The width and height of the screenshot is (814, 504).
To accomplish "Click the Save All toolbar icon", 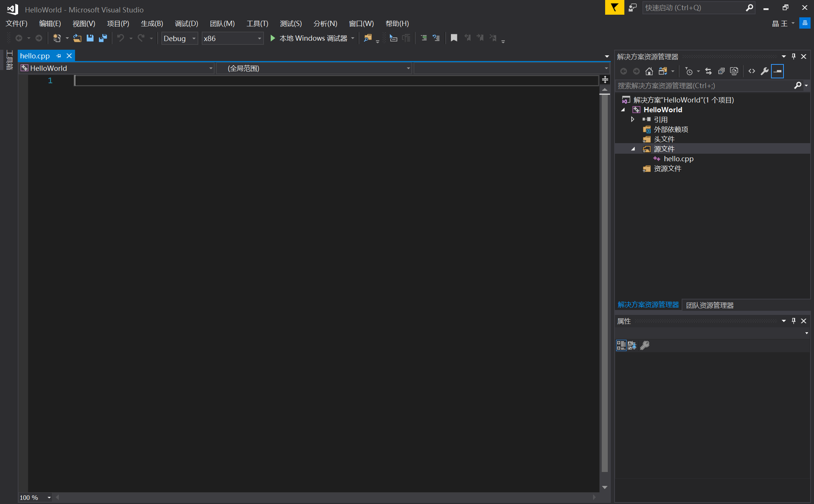I will click(x=103, y=38).
